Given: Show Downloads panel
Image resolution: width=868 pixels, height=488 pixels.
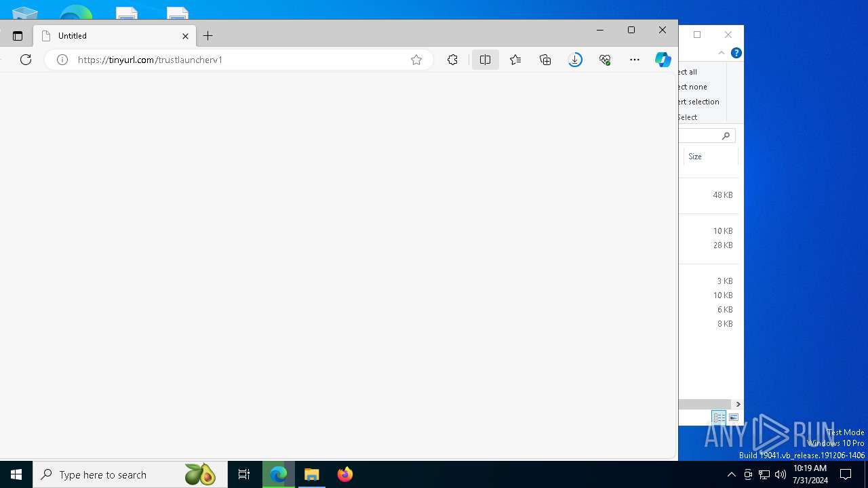Looking at the screenshot, I should tap(575, 60).
